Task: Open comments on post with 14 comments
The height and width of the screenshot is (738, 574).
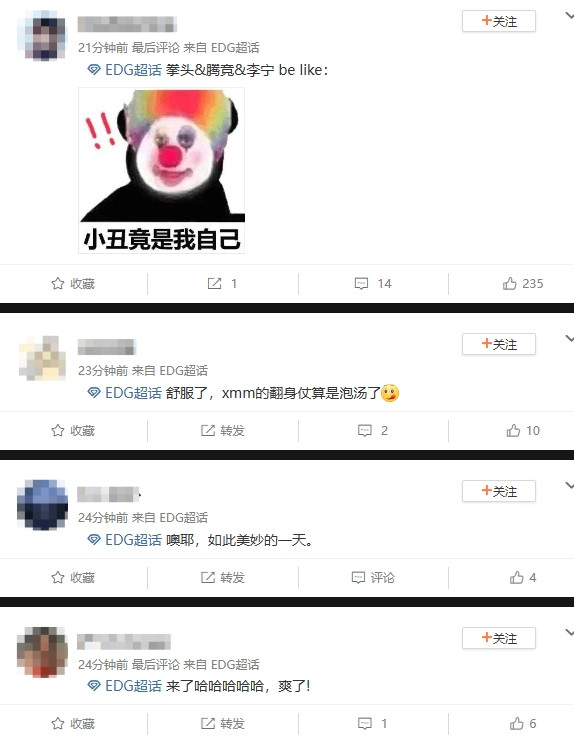Action: tap(373, 284)
